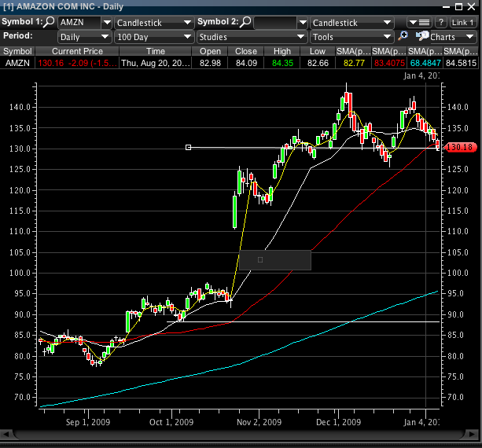Select the square handle of the 130 horizontal line

click(188, 147)
